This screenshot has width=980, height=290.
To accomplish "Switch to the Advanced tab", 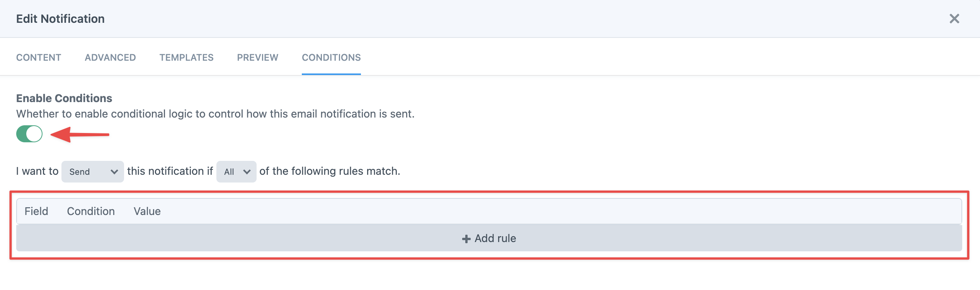I will pyautogui.click(x=109, y=57).
